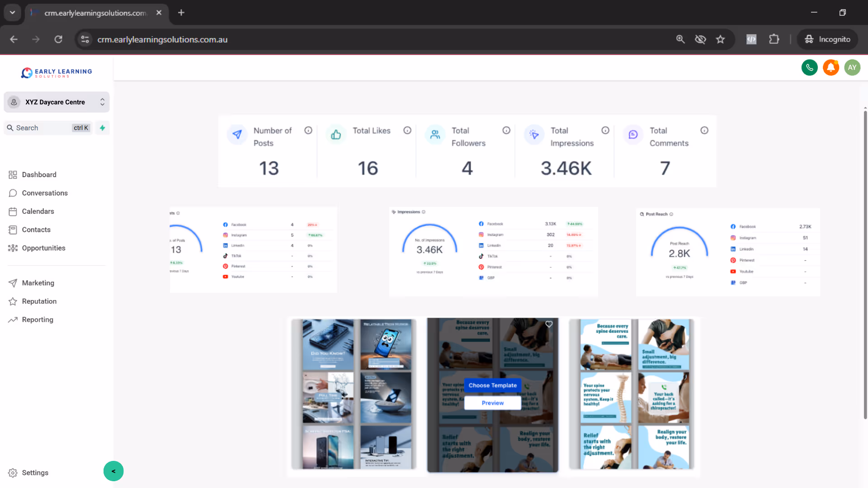Favorite the template with the heart icon
The width and height of the screenshot is (868, 488).
pyautogui.click(x=549, y=324)
